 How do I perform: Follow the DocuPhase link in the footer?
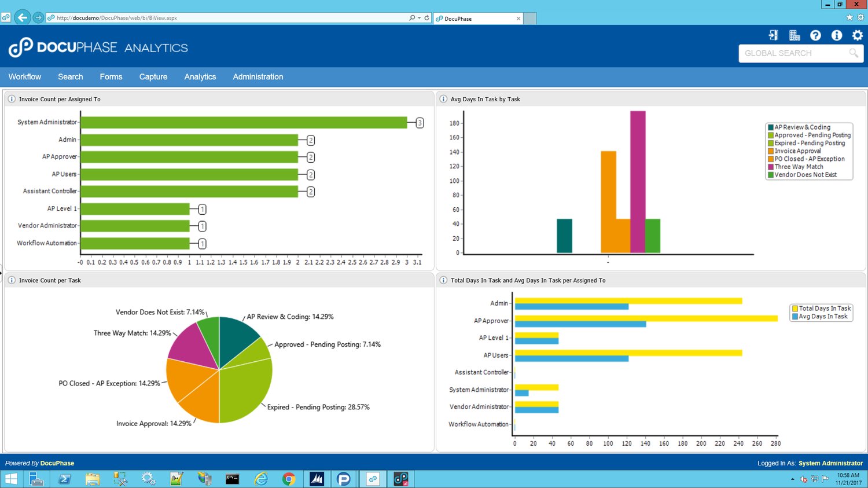(57, 463)
